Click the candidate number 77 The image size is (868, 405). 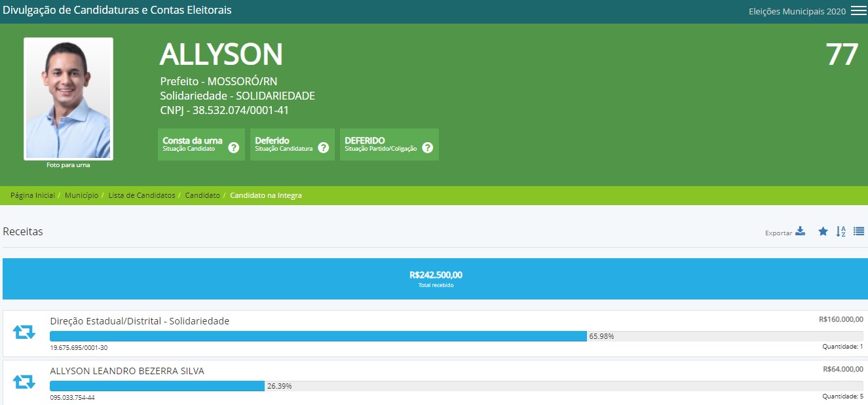(x=842, y=55)
